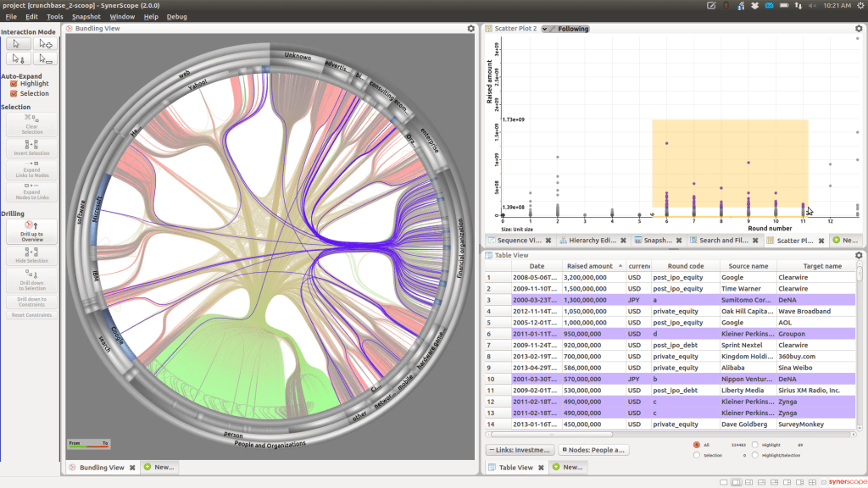Sort table by Raised amount column
Screen dimensions: 868x488
(589, 266)
